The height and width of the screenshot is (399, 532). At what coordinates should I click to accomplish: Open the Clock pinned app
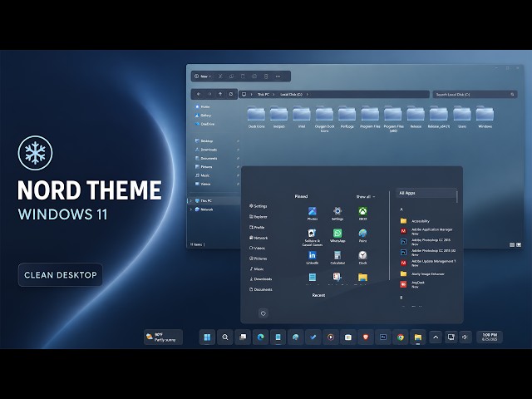pyautogui.click(x=362, y=258)
